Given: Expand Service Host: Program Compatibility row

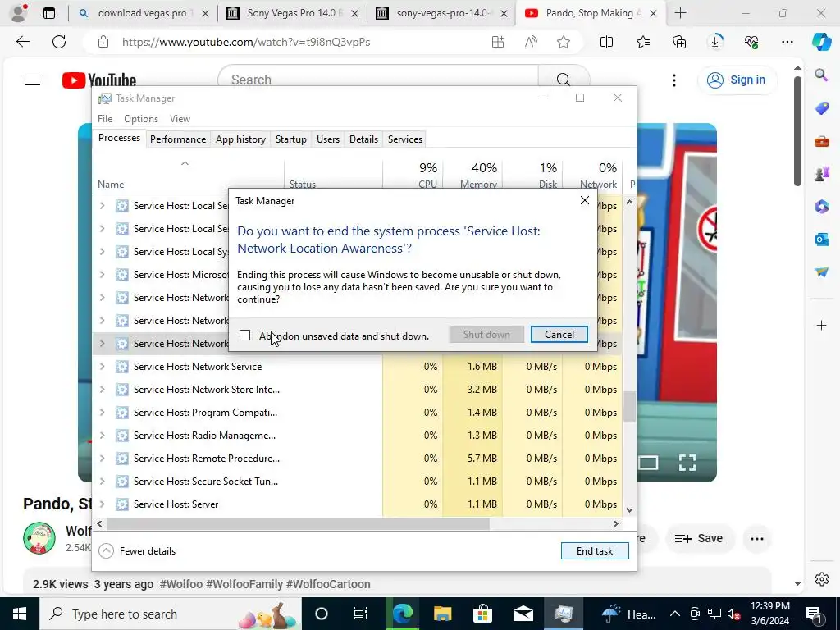Looking at the screenshot, I should [x=102, y=413].
